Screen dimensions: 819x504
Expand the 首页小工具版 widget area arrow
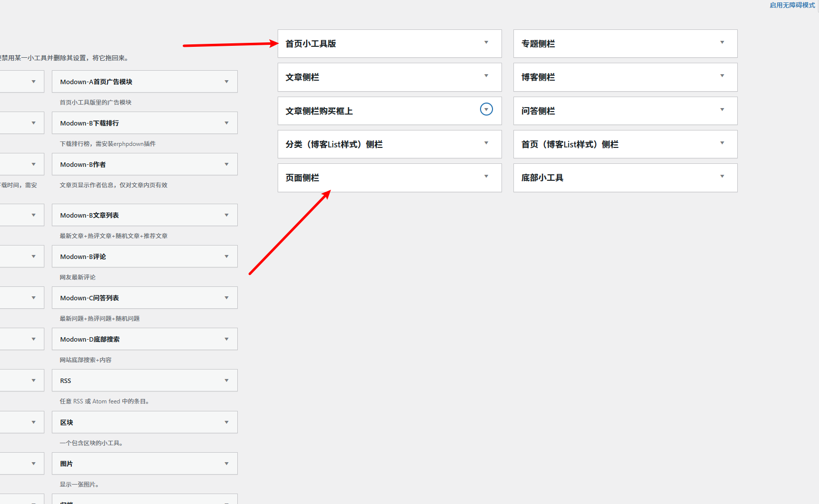[x=486, y=43]
